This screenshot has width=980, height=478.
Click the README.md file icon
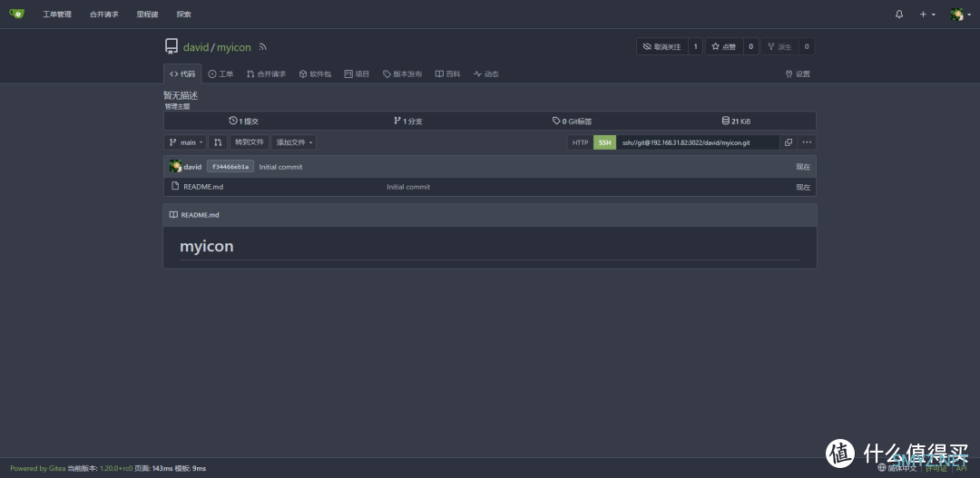click(x=175, y=186)
